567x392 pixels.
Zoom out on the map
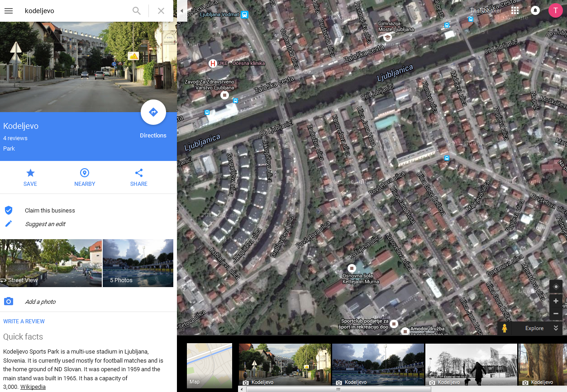[556, 313]
